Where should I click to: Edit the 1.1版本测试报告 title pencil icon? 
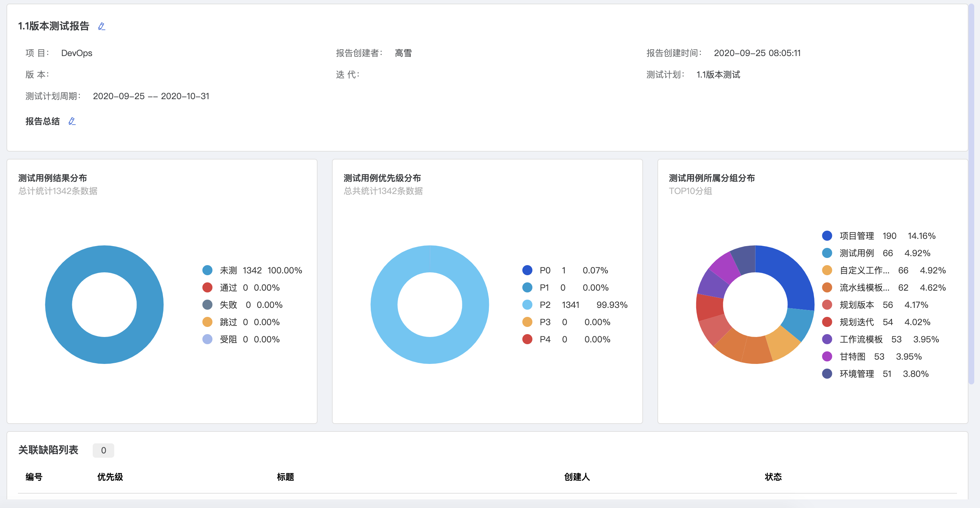click(102, 26)
